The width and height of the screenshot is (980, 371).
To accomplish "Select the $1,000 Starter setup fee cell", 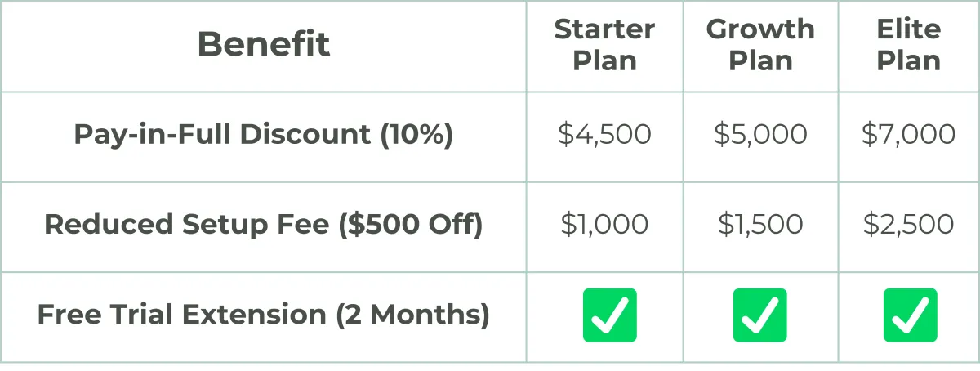I will [x=604, y=225].
